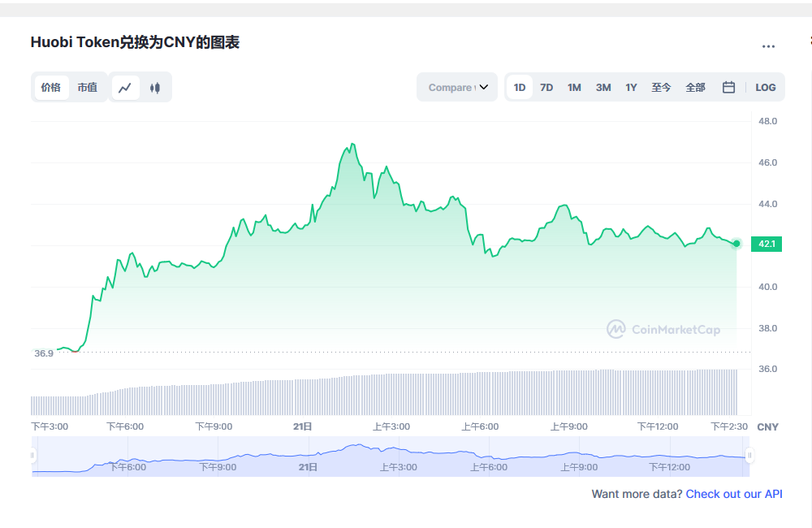Screen dimensions: 812x528
Task: Click the Huobi Token兑换为CNY的图表 heading
Action: pyautogui.click(x=135, y=42)
